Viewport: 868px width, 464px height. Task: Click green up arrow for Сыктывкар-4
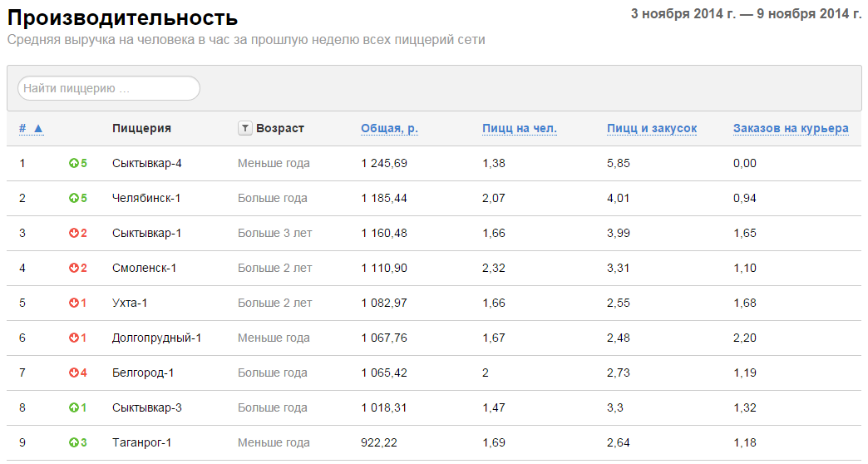pos(74,163)
